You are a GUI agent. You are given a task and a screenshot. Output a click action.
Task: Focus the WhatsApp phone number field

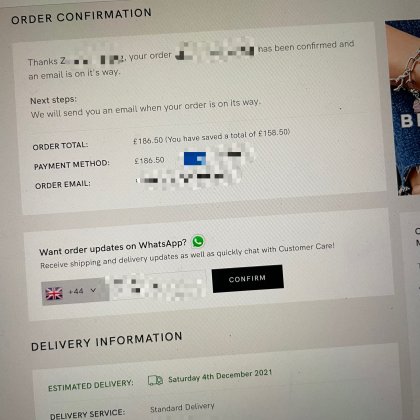tap(157, 285)
